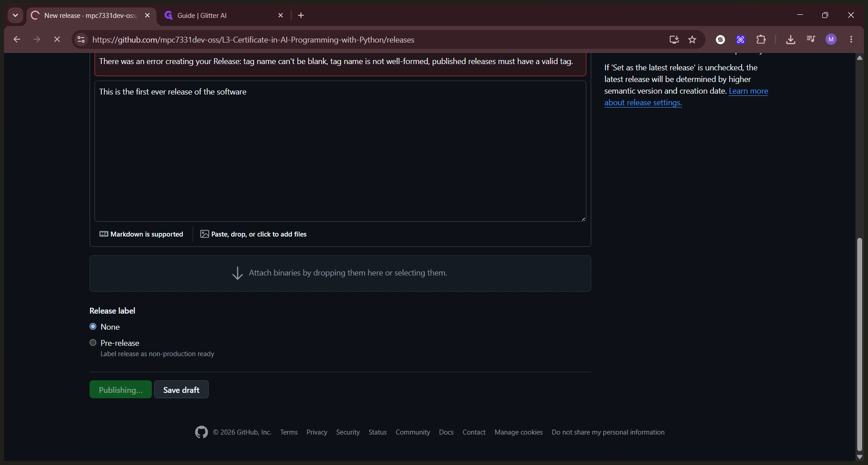
Task: Open the media controls icon
Action: pos(811,39)
